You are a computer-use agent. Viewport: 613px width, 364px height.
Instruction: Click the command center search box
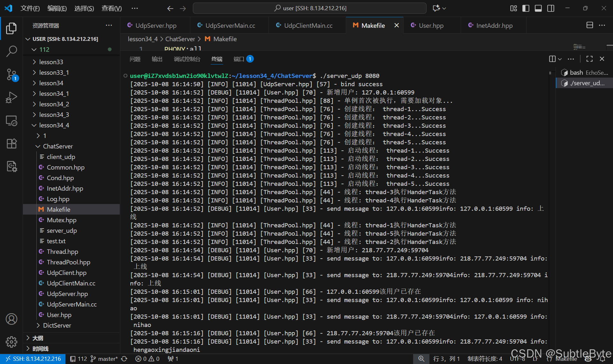click(x=310, y=8)
